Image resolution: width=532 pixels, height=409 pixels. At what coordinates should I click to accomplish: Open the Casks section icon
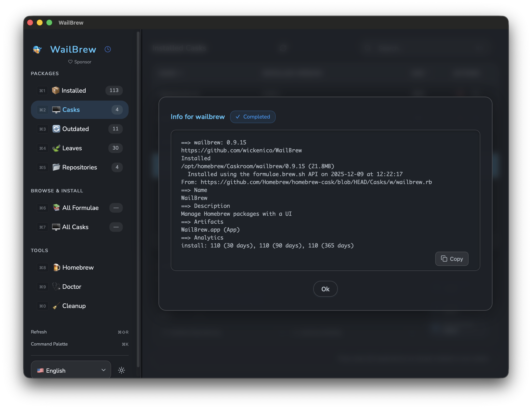coord(56,110)
